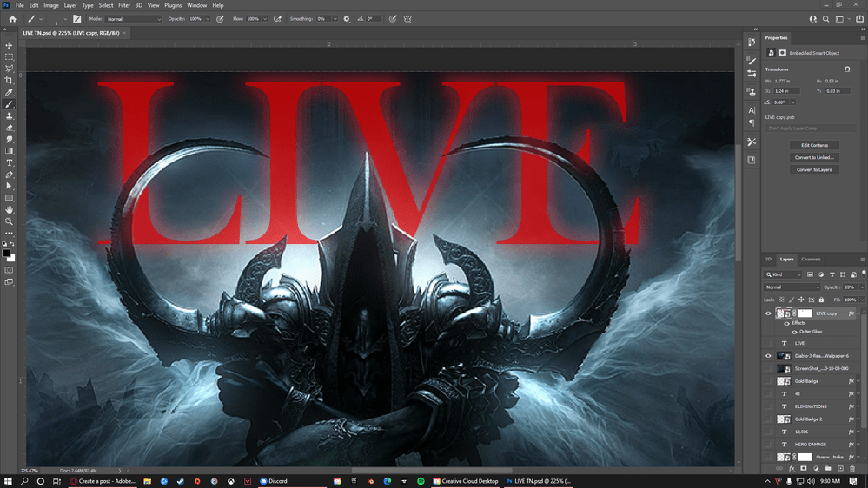Click the Edit Contents button
Viewport: 868px width, 488px height.
[x=814, y=145]
